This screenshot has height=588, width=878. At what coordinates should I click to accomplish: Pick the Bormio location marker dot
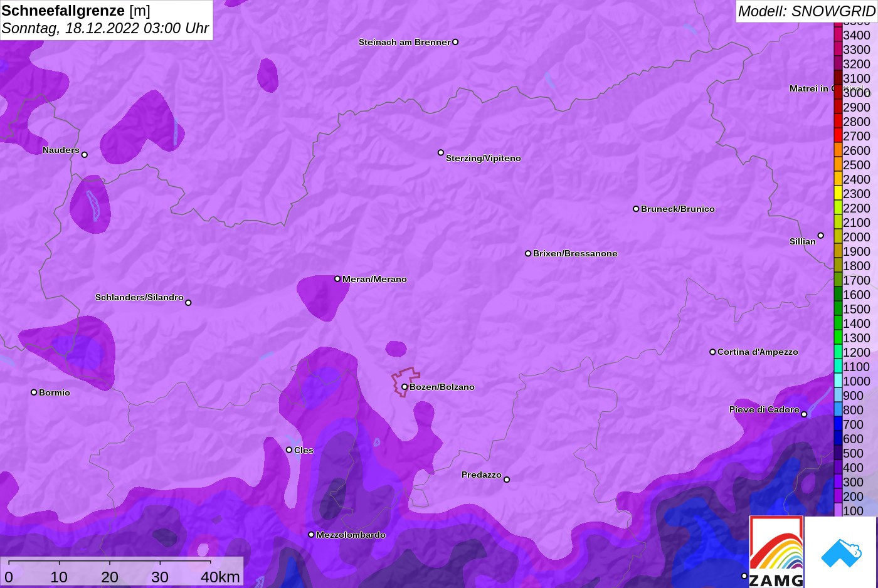tap(34, 392)
